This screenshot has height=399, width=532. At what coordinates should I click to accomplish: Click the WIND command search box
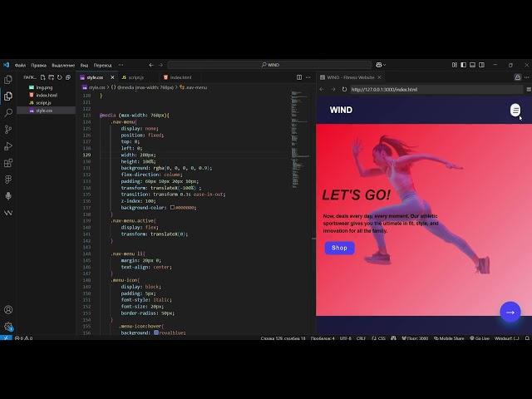[269, 65]
